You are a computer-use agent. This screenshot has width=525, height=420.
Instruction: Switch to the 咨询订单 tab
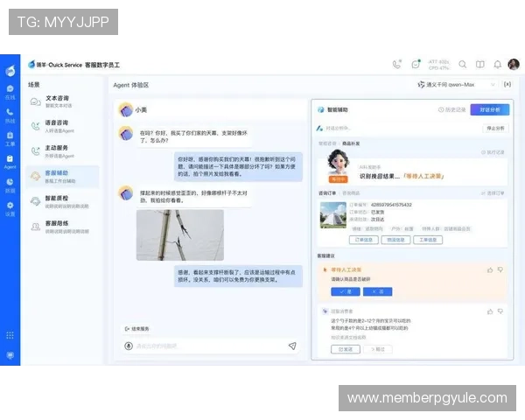[x=327, y=193]
